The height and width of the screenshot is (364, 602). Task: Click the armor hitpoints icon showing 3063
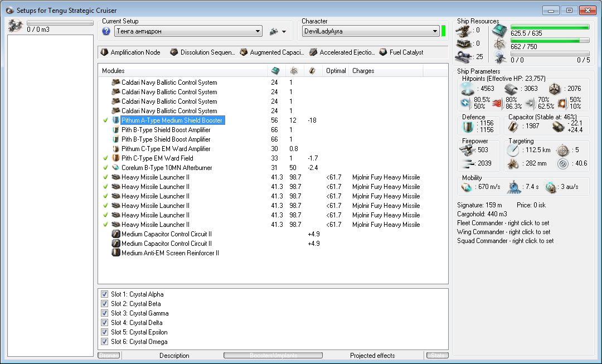pyautogui.click(x=512, y=89)
